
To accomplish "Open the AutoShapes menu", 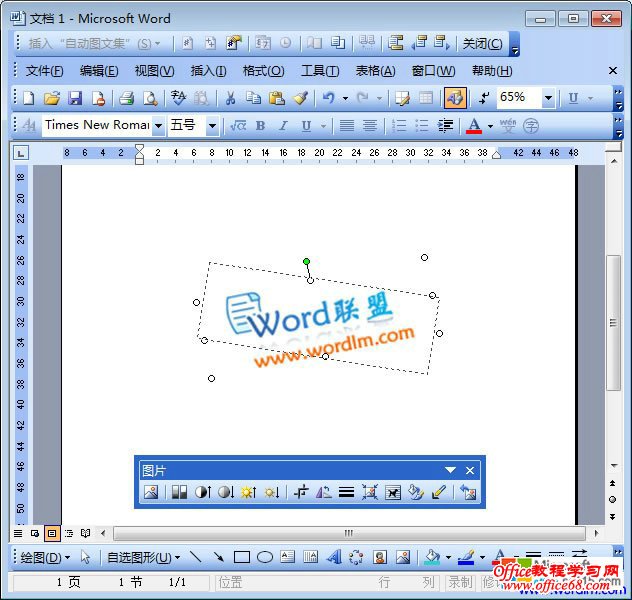I will [x=143, y=558].
